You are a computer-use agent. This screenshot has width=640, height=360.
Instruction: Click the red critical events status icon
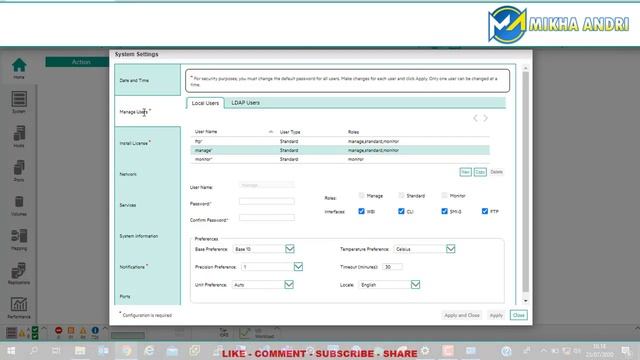coord(58,331)
